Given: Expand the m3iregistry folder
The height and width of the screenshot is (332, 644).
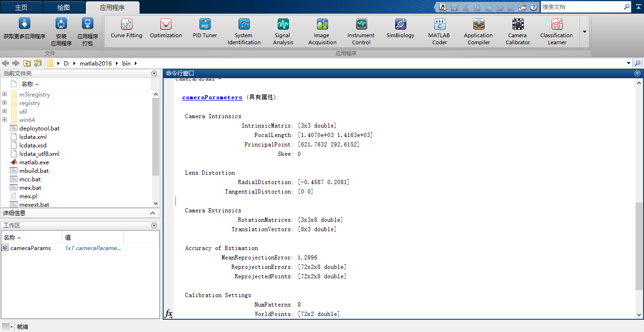Looking at the screenshot, I should tap(4, 94).
